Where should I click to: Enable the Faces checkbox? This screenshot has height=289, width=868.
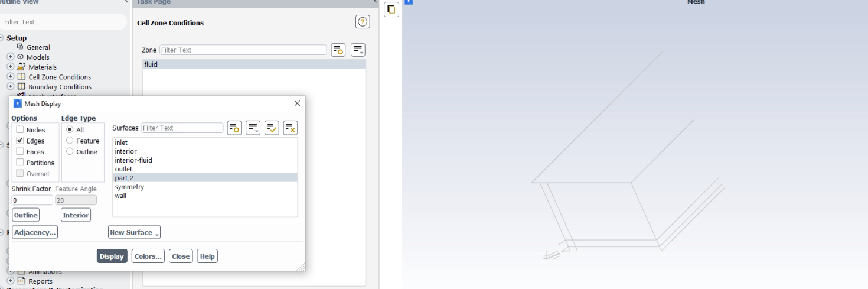click(20, 152)
